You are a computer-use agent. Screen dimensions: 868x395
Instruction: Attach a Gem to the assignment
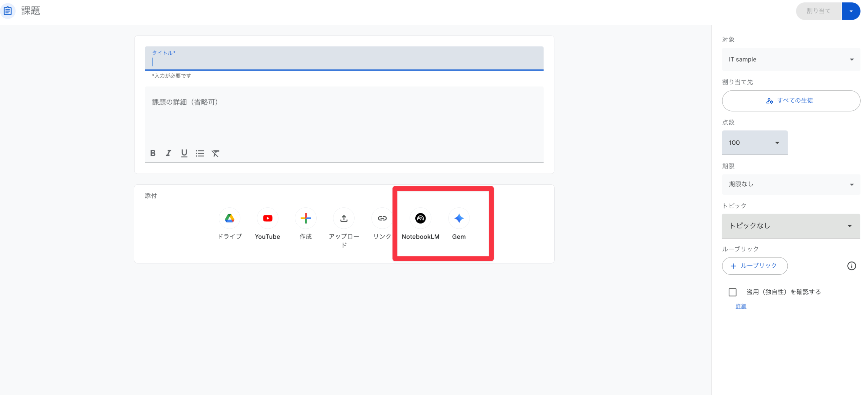tap(459, 218)
